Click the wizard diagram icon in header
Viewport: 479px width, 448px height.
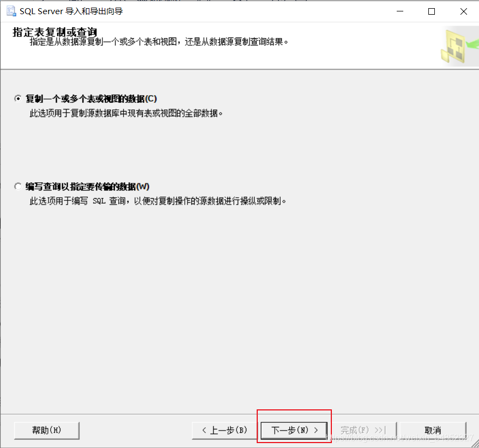pos(459,46)
